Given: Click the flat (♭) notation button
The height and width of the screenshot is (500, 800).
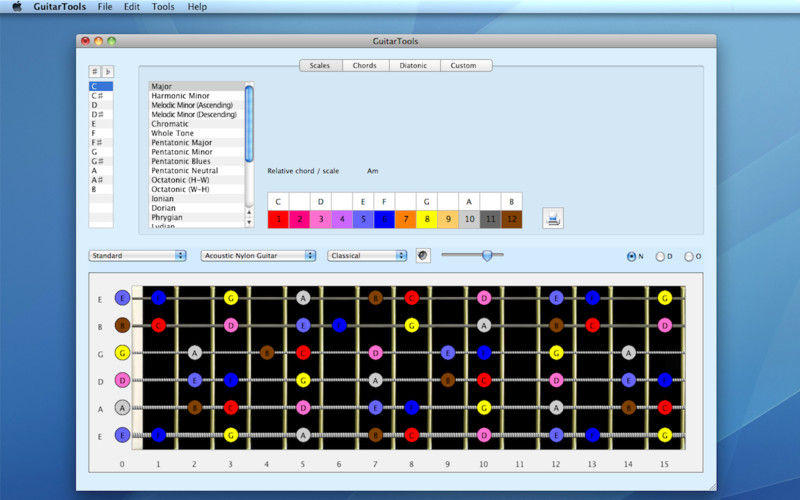Looking at the screenshot, I should [108, 71].
